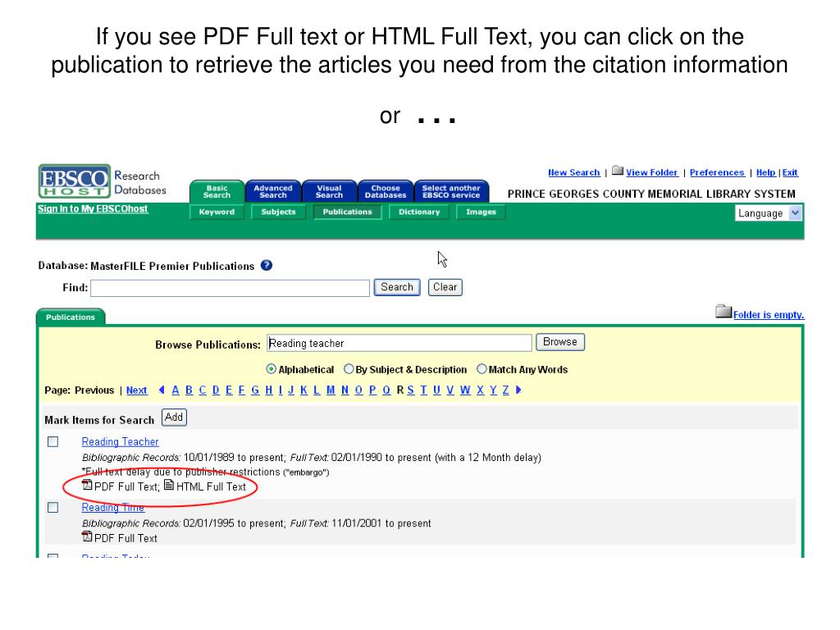Go to next letters with right arrow
The width and height of the screenshot is (840, 630).
518,390
